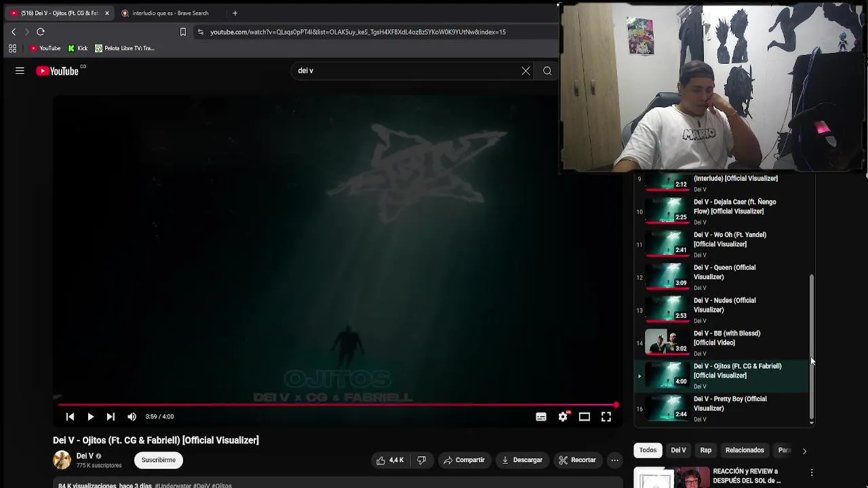Select the Relacionados filter chip
This screenshot has height=488, width=868.
745,450
